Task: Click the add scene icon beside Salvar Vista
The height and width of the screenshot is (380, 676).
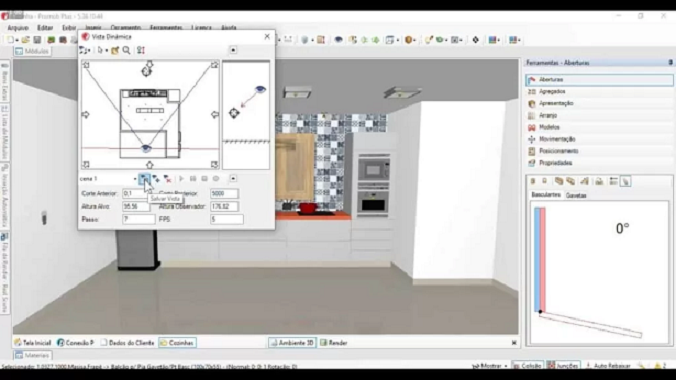Action: [156, 179]
